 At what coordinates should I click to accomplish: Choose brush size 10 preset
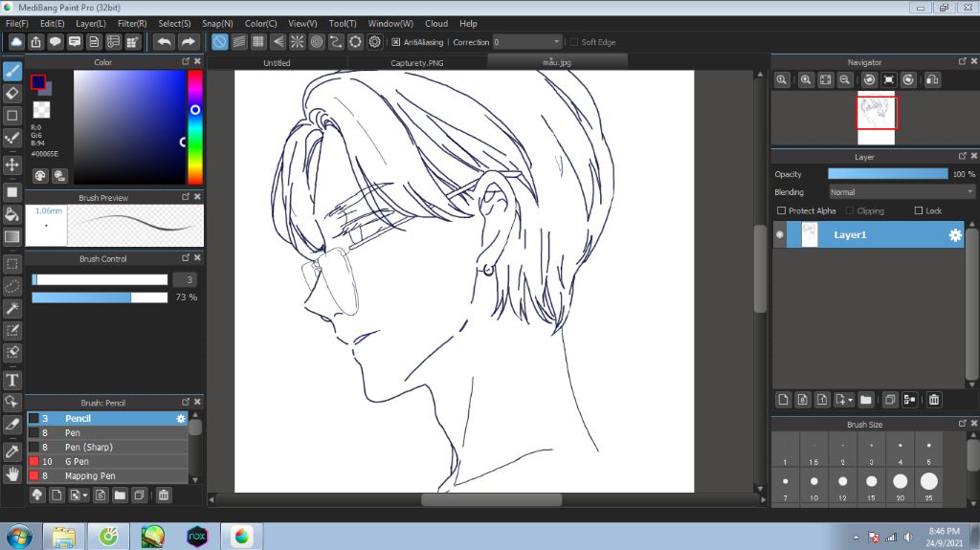pyautogui.click(x=813, y=486)
